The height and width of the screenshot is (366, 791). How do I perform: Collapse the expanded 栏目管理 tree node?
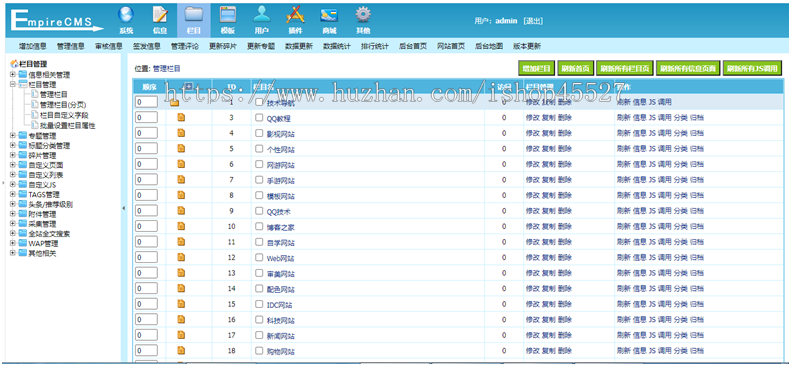tap(13, 85)
